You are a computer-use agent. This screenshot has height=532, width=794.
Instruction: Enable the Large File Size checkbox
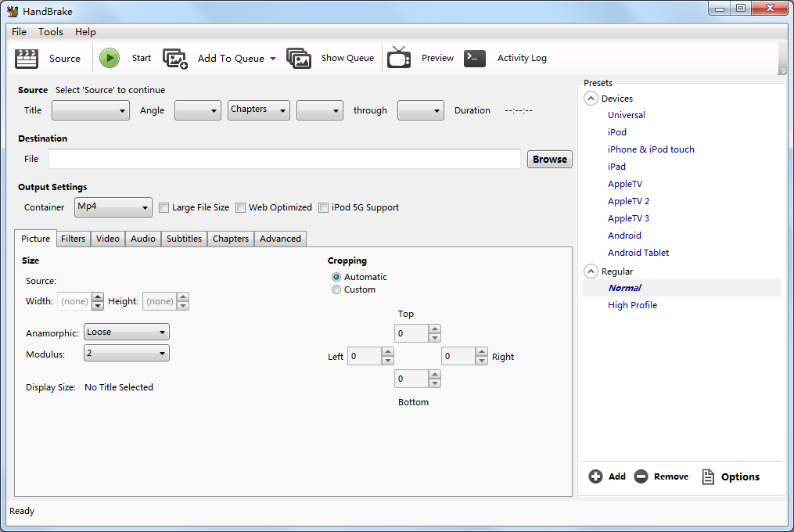click(164, 208)
